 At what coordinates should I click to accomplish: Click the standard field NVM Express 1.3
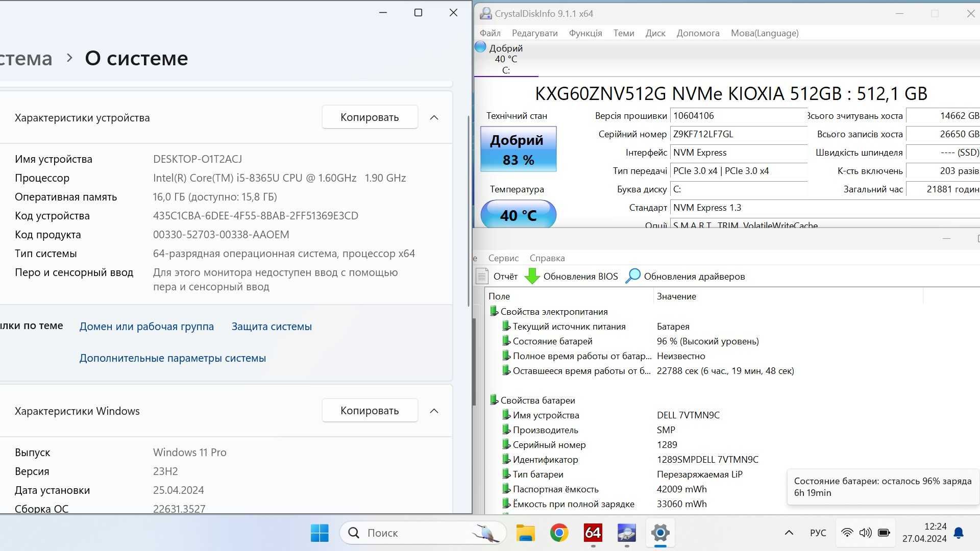(x=825, y=208)
